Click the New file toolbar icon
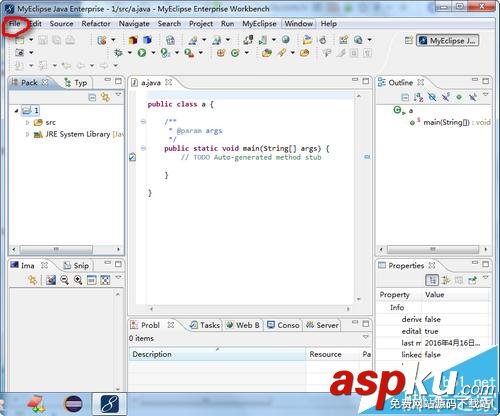500x416 pixels. click(20, 40)
